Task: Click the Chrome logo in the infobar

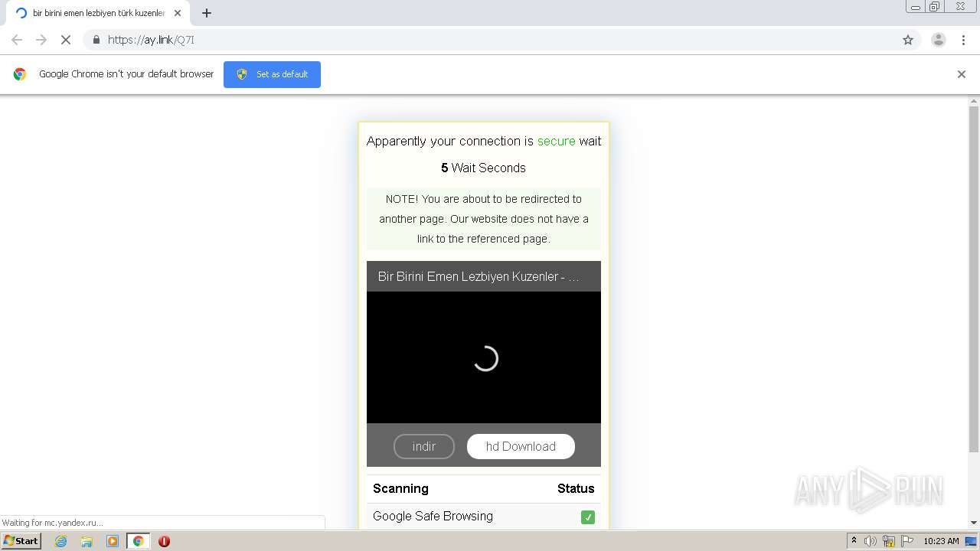Action: pos(20,74)
